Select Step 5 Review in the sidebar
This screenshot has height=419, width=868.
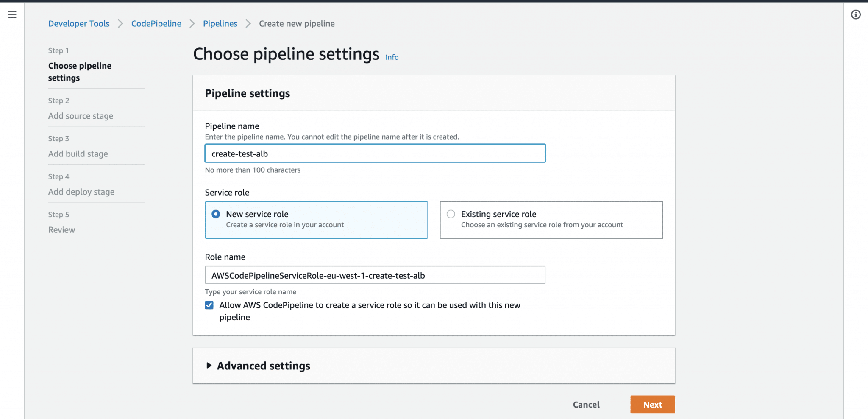coord(61,229)
